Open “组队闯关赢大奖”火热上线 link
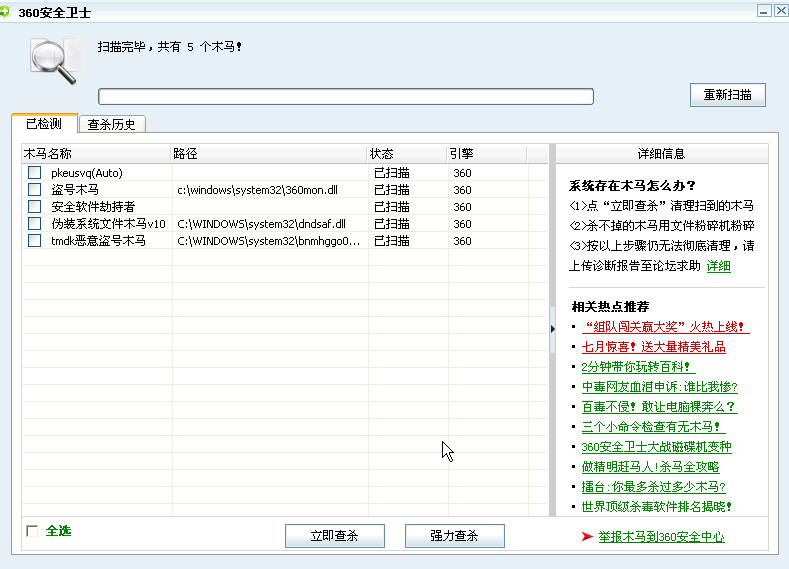Screen dimensions: 789x569 point(665,327)
